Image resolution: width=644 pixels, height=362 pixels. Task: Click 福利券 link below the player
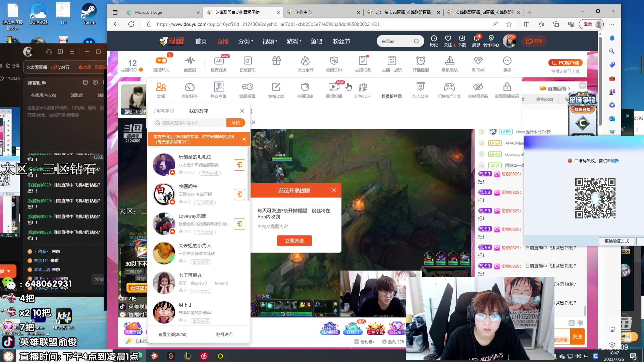(x=365, y=342)
